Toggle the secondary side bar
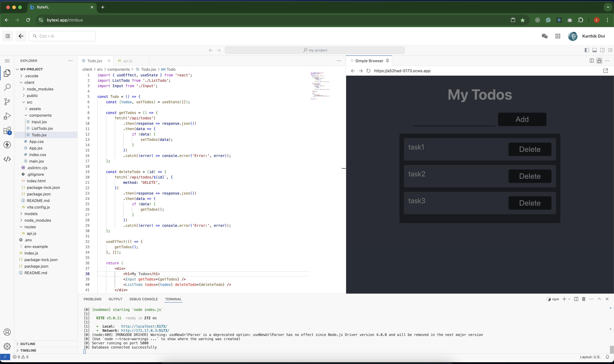Viewport: 614px width, 364px height. (603, 50)
